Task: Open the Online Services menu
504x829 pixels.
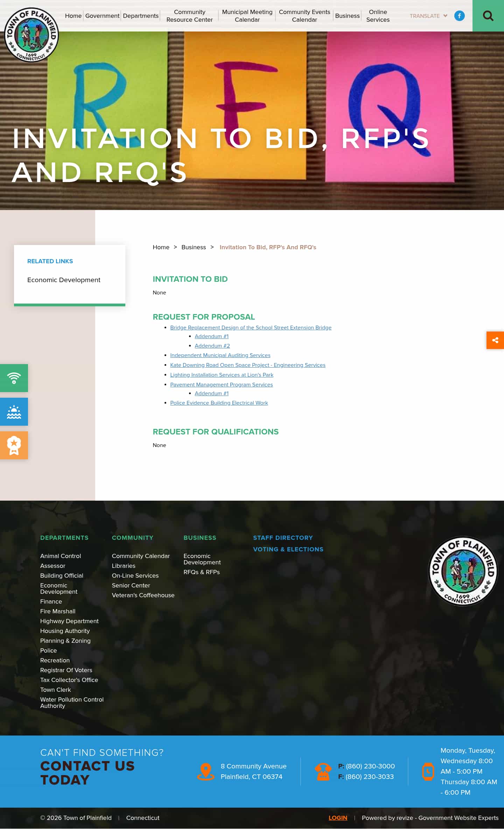Action: [x=378, y=16]
